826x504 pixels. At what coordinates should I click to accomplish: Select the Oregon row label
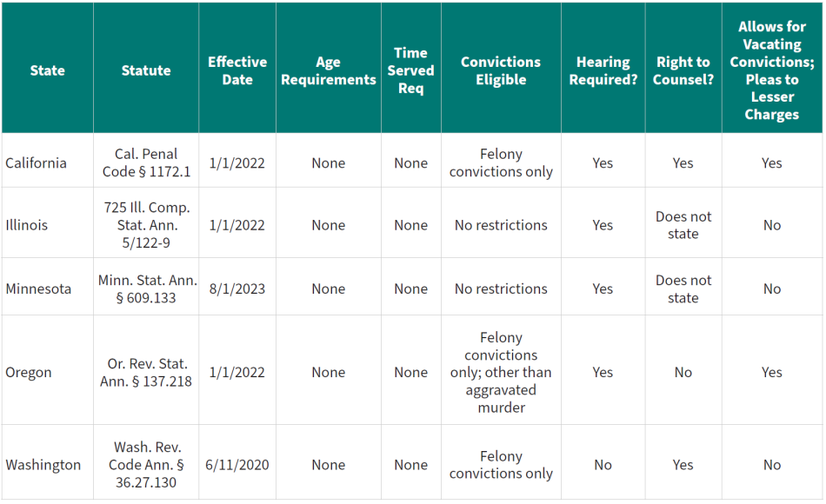[29, 372]
